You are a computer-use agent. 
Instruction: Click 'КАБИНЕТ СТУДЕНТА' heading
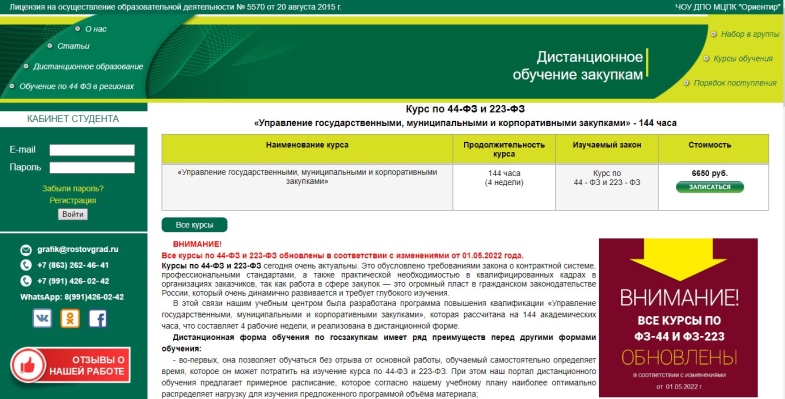tap(73, 119)
